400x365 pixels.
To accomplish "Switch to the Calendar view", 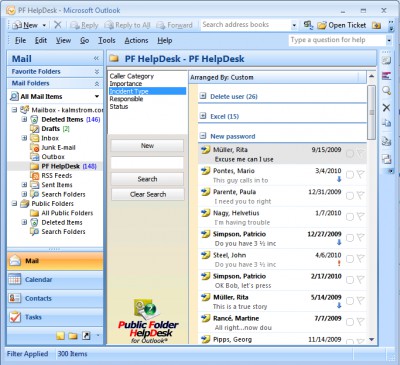I will point(55,280).
